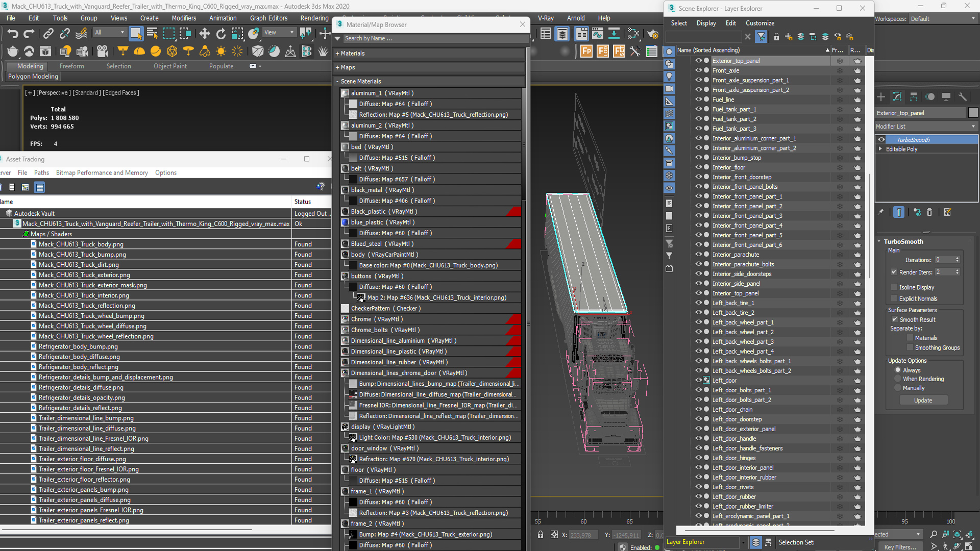Open the V-Ray menu
This screenshot has width=980, height=551.
[546, 18]
